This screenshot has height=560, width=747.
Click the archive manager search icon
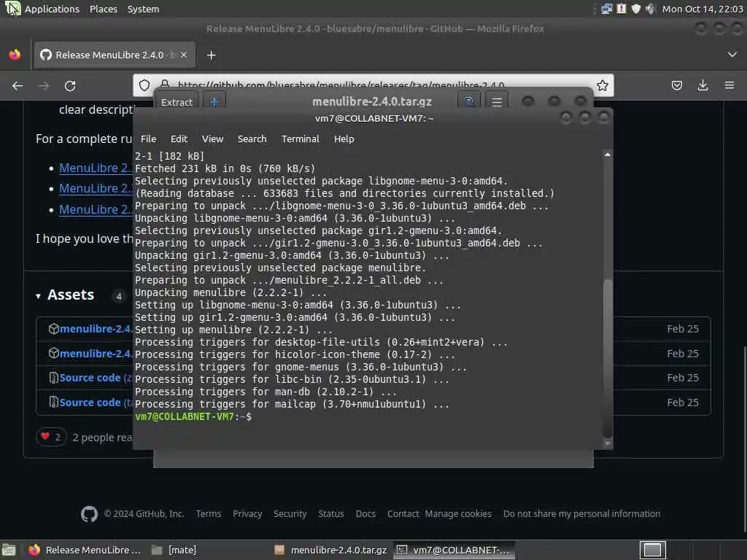pyautogui.click(x=469, y=102)
